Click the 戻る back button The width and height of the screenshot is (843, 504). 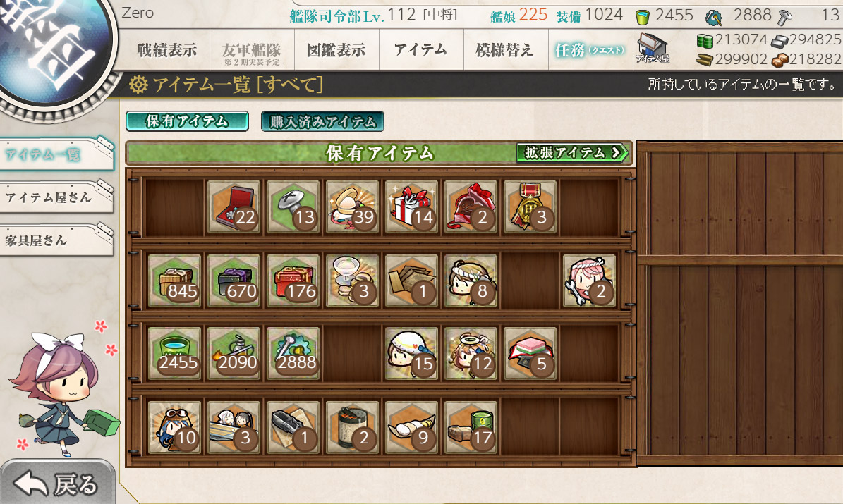coord(58,483)
